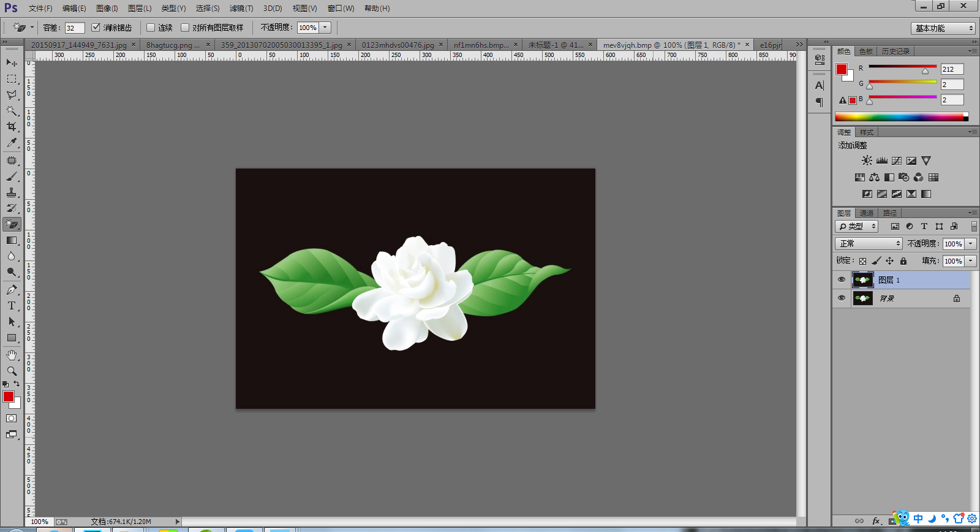This screenshot has width=980, height=532.
Task: Add a Brightness/Contrast adjustment
Action: tap(867, 161)
